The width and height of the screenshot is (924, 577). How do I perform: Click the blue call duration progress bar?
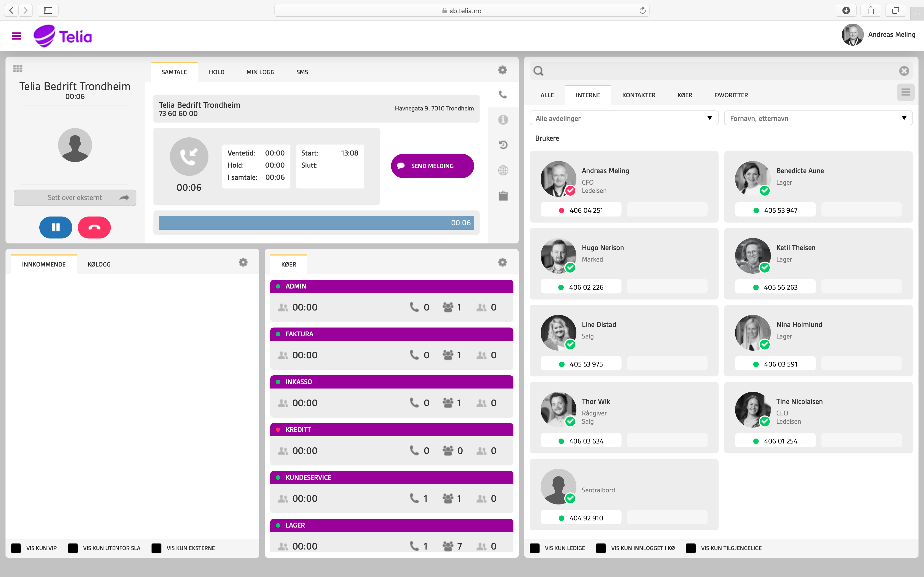click(316, 223)
